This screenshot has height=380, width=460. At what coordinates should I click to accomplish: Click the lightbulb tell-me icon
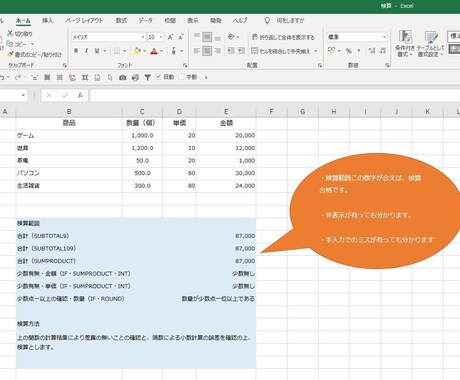click(267, 21)
